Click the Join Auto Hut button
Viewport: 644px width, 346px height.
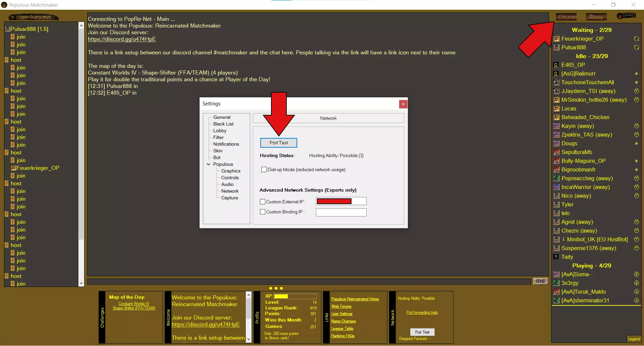click(x=34, y=17)
